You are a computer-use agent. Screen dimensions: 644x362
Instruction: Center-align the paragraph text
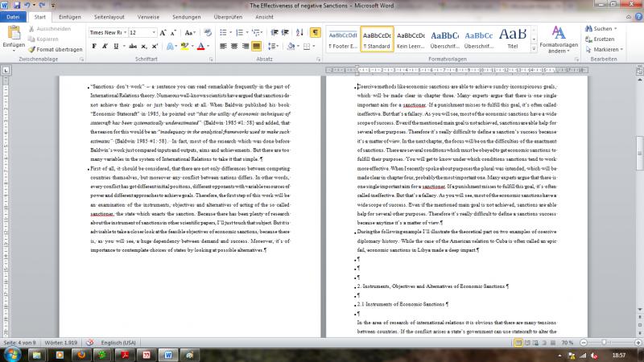(x=234, y=47)
